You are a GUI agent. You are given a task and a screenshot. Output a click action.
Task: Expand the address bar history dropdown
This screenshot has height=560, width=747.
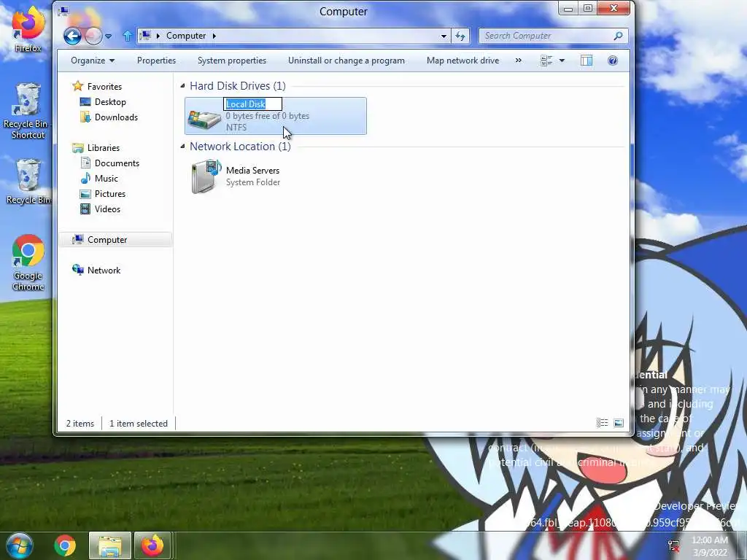[x=444, y=36]
